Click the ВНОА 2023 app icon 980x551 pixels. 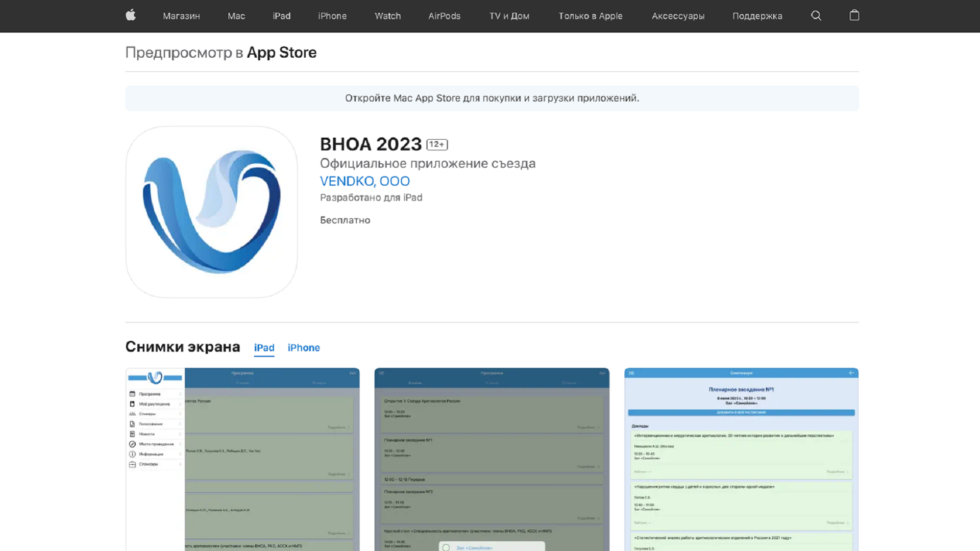pos(212,212)
